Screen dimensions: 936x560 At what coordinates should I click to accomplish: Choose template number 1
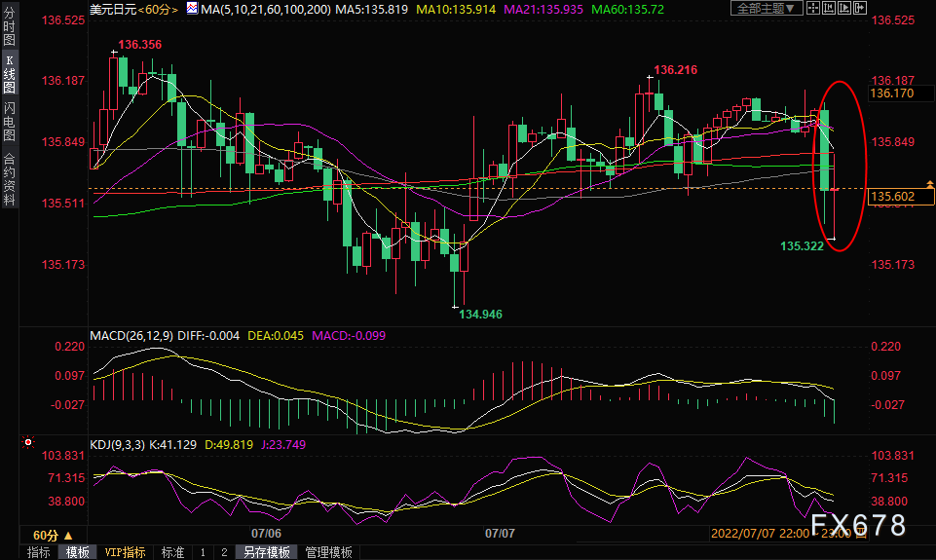point(203,552)
